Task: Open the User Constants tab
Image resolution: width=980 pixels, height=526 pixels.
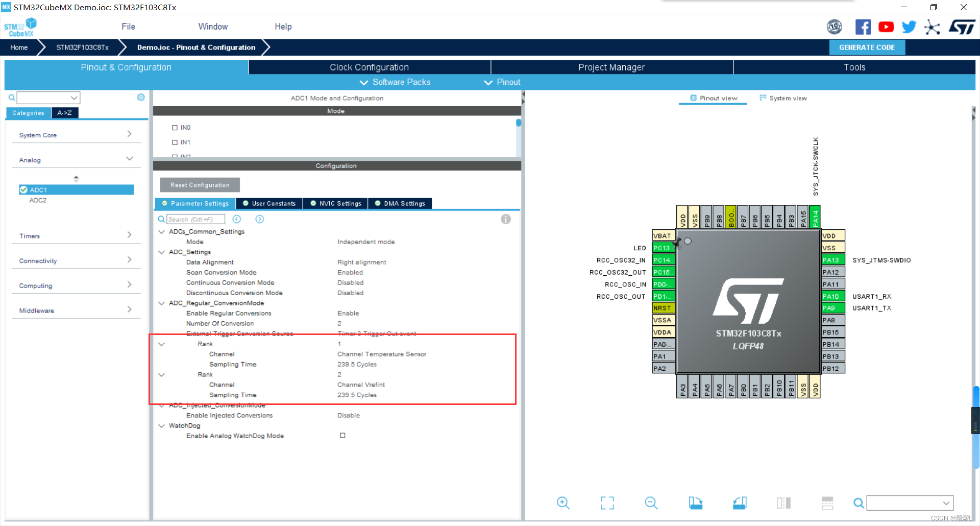Action: pyautogui.click(x=269, y=203)
